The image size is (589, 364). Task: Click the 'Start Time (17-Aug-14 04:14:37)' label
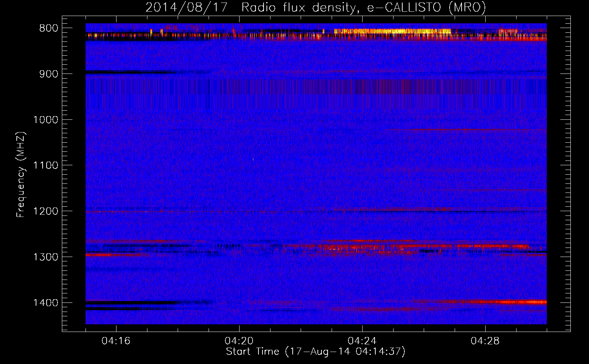[316, 352]
